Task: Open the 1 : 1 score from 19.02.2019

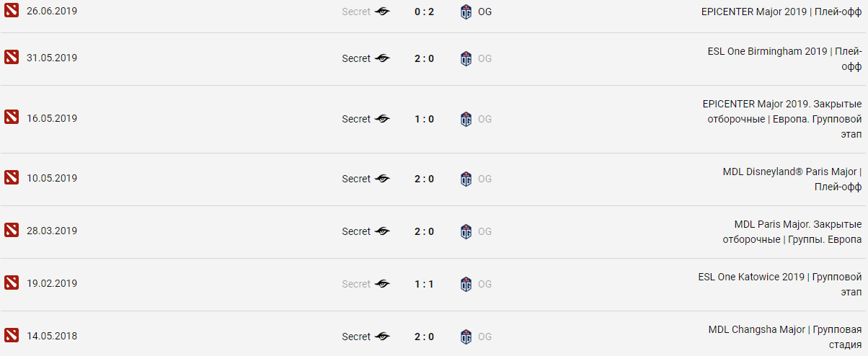Action: 424,284
